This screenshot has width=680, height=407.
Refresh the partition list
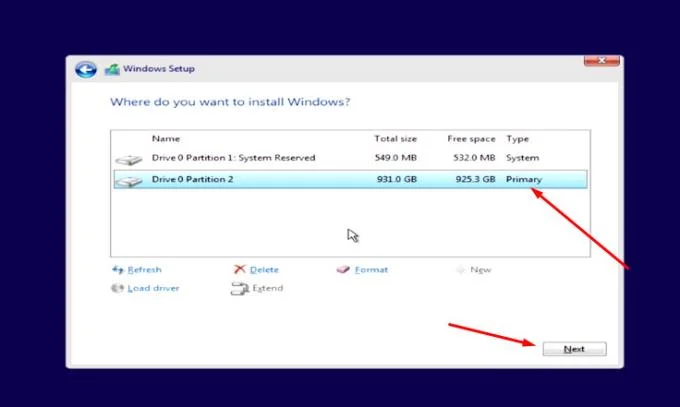click(x=144, y=270)
